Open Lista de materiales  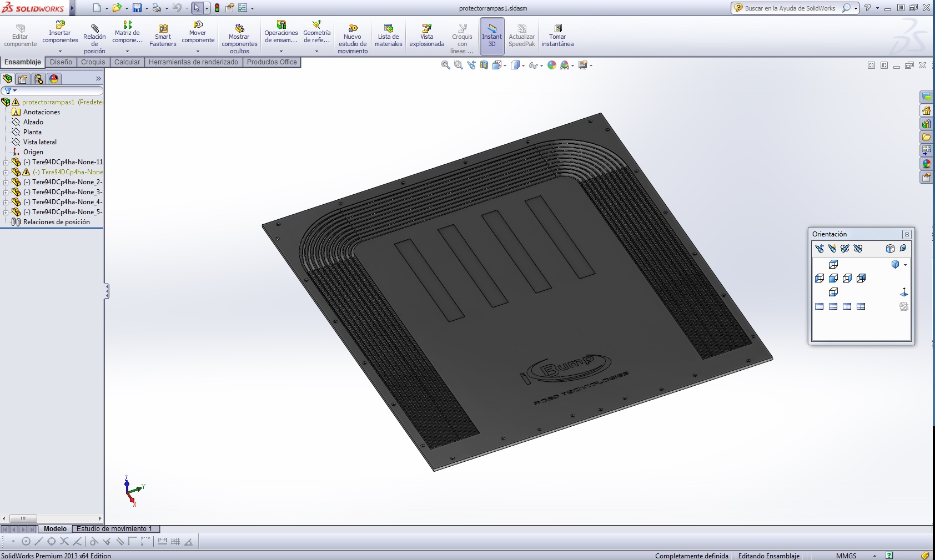click(x=389, y=34)
